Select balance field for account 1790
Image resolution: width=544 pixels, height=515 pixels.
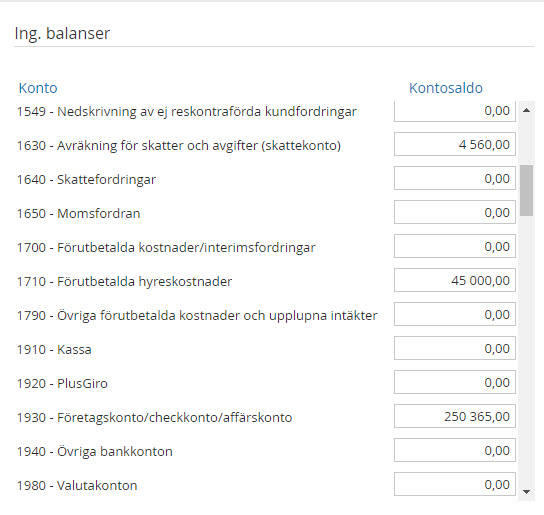(455, 314)
